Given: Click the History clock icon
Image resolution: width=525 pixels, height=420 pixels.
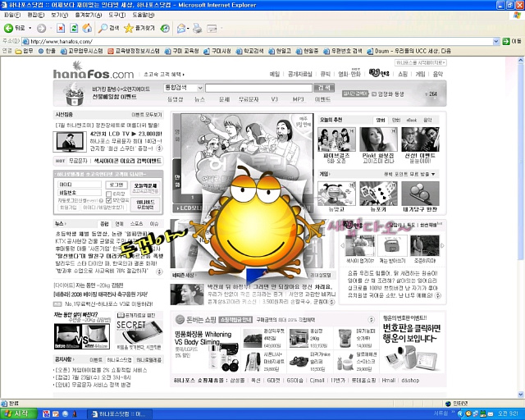Looking at the screenshot, I should 165,29.
